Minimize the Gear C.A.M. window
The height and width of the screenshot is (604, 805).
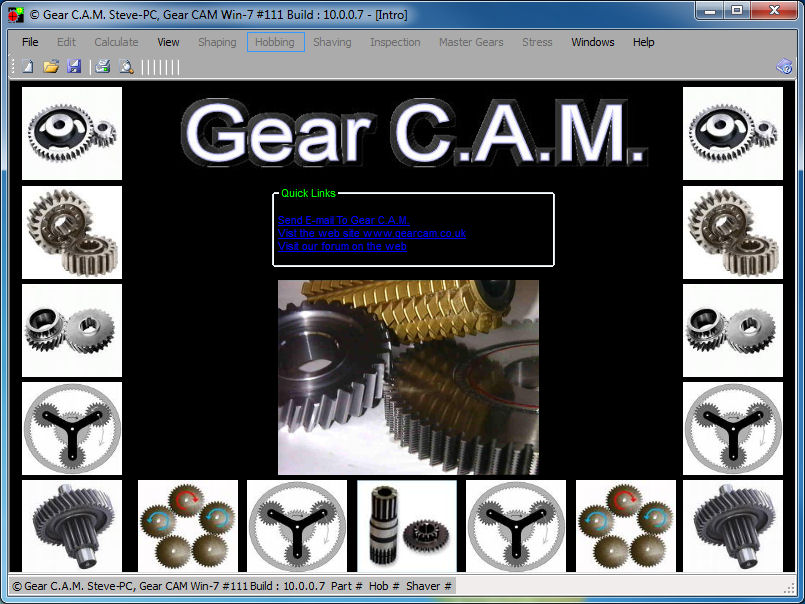coord(710,10)
